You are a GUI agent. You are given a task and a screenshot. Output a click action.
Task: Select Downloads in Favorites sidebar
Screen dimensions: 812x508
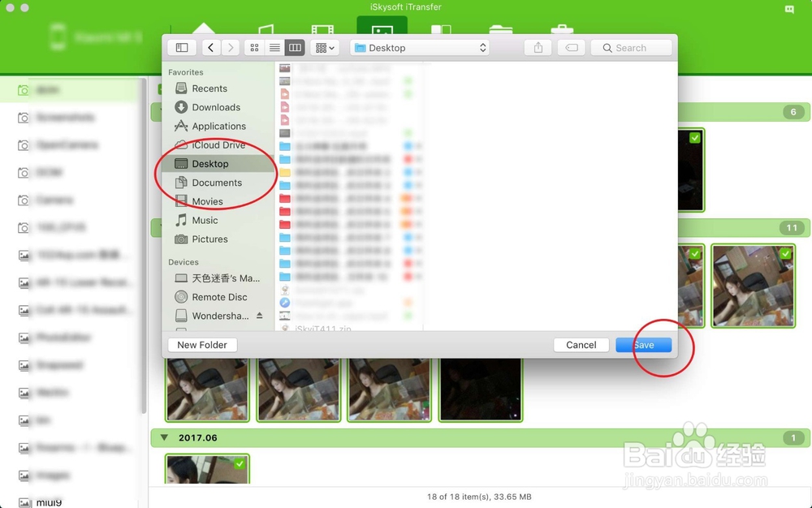click(x=216, y=107)
